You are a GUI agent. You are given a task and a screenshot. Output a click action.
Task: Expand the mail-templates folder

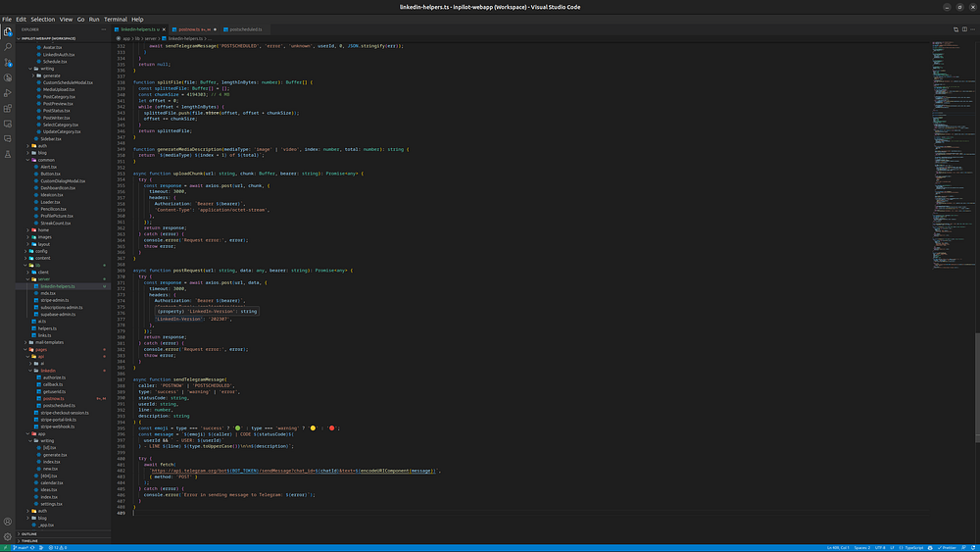click(x=49, y=342)
